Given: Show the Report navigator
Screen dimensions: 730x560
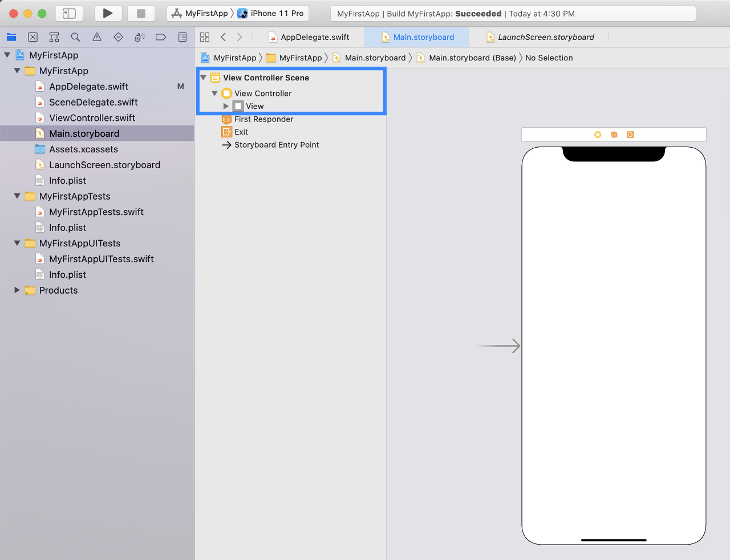Looking at the screenshot, I should pyautogui.click(x=182, y=37).
